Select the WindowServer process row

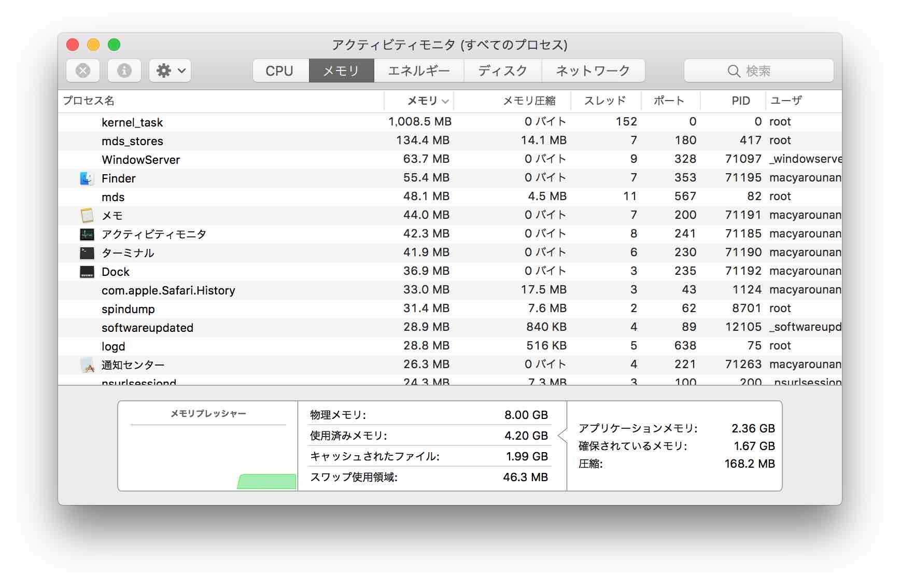[x=450, y=159]
